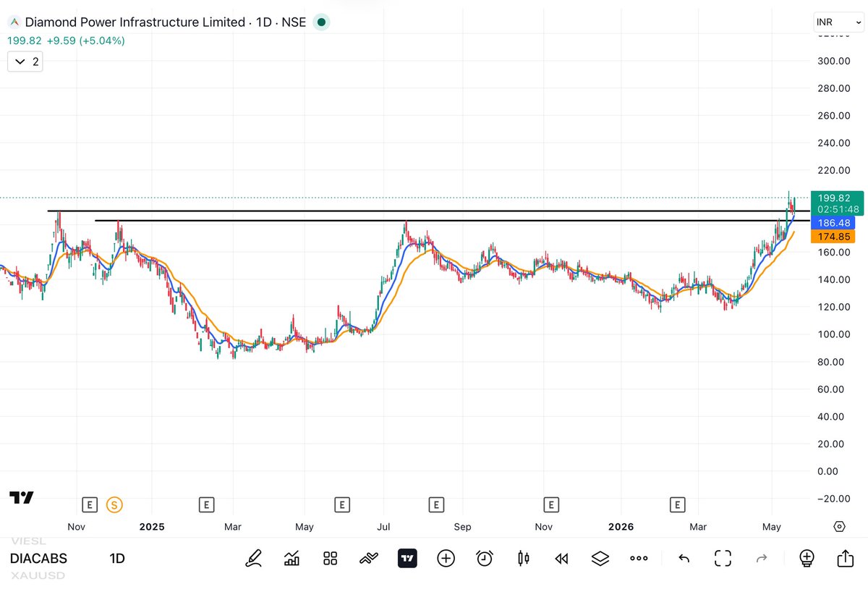Open the DIACABS symbol search
The height and width of the screenshot is (592, 868).
(38, 559)
